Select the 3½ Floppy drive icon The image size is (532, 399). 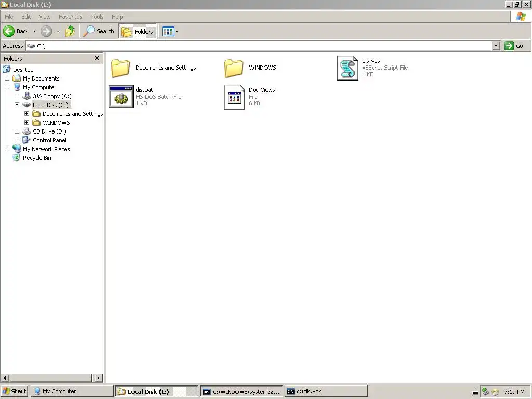(26, 96)
